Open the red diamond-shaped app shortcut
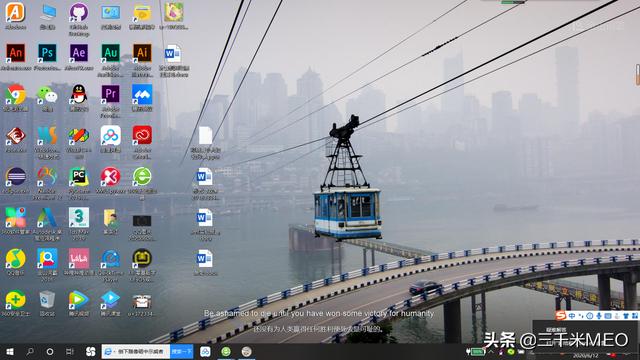Viewport: 640px width, 360px height. (x=16, y=136)
